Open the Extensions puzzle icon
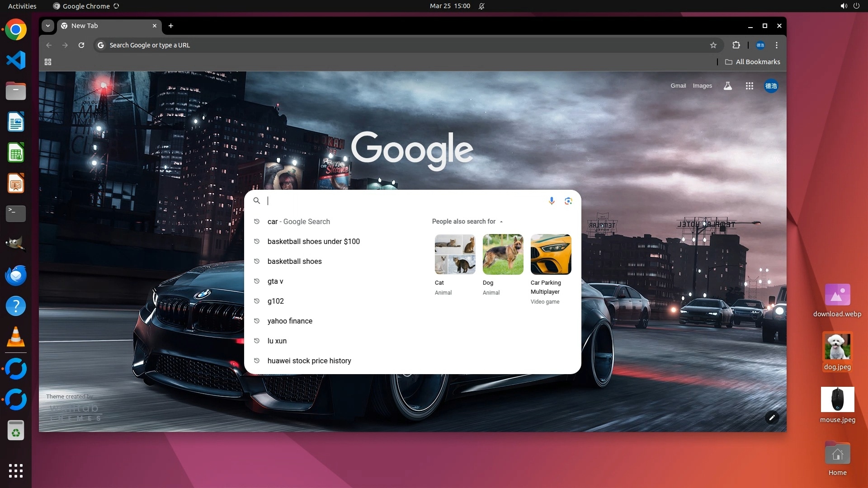Image resolution: width=868 pixels, height=488 pixels. click(736, 45)
